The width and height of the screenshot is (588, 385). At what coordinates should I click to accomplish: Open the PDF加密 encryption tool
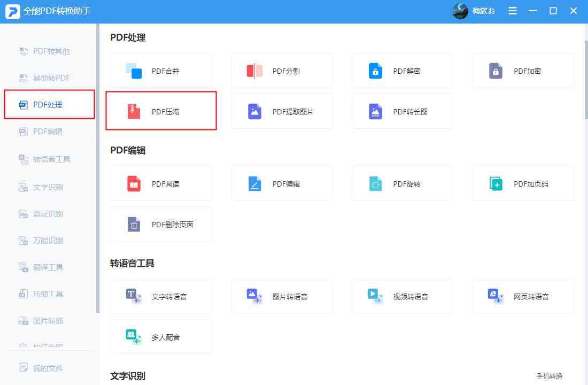[x=523, y=70]
